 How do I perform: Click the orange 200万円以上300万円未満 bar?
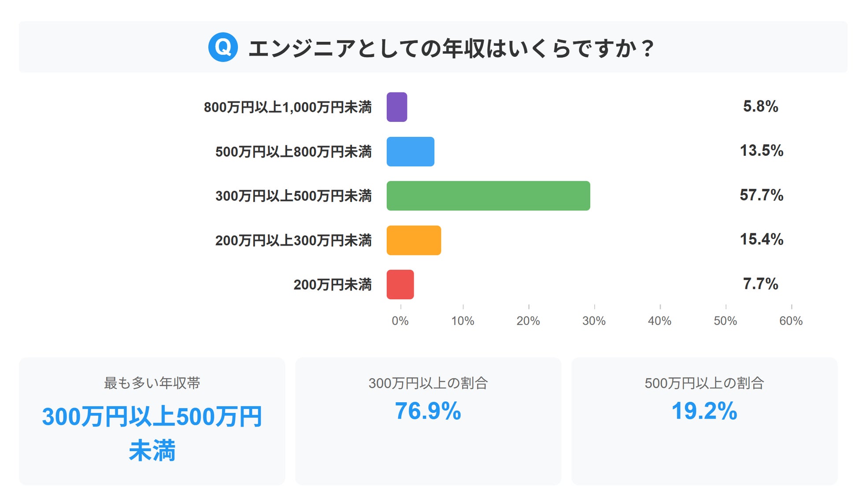(x=414, y=240)
